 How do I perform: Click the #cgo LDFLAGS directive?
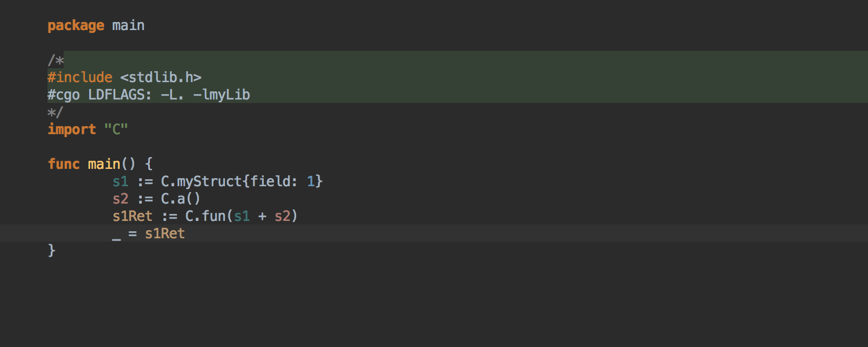click(x=100, y=95)
